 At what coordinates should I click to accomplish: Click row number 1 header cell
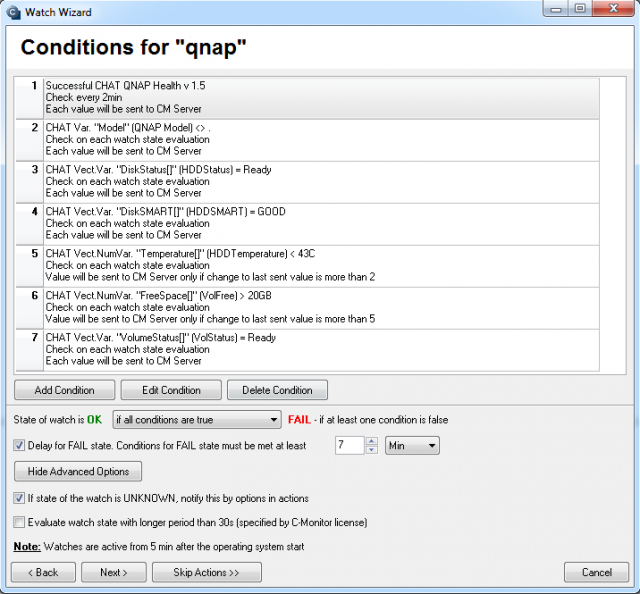[x=29, y=98]
